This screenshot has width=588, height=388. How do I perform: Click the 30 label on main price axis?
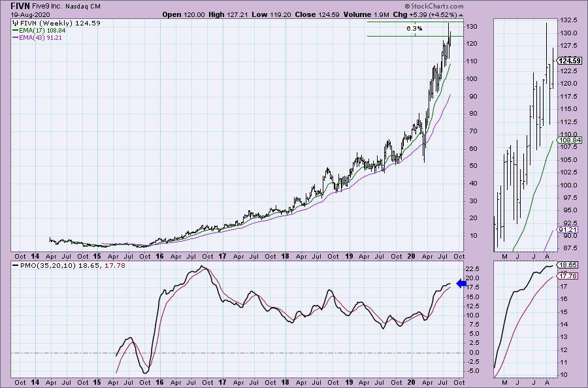[472, 201]
